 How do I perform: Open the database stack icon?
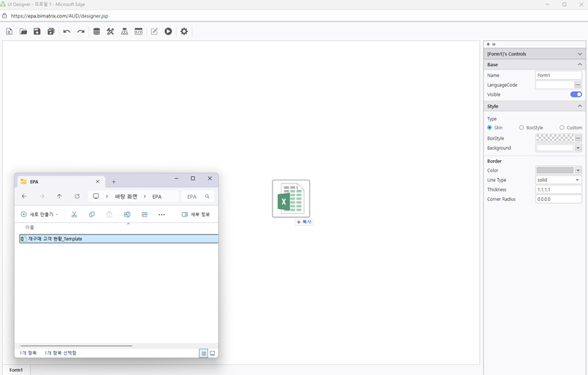coord(96,31)
